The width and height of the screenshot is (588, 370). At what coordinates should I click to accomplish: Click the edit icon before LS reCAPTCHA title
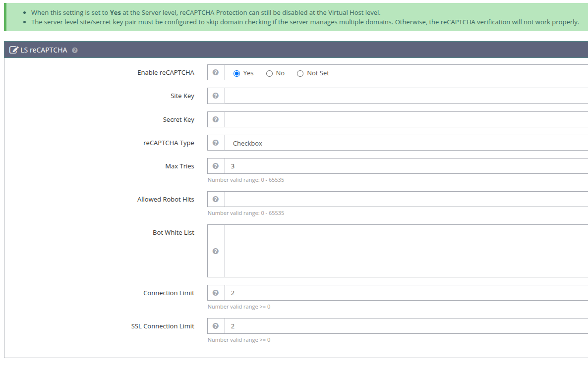click(x=14, y=50)
